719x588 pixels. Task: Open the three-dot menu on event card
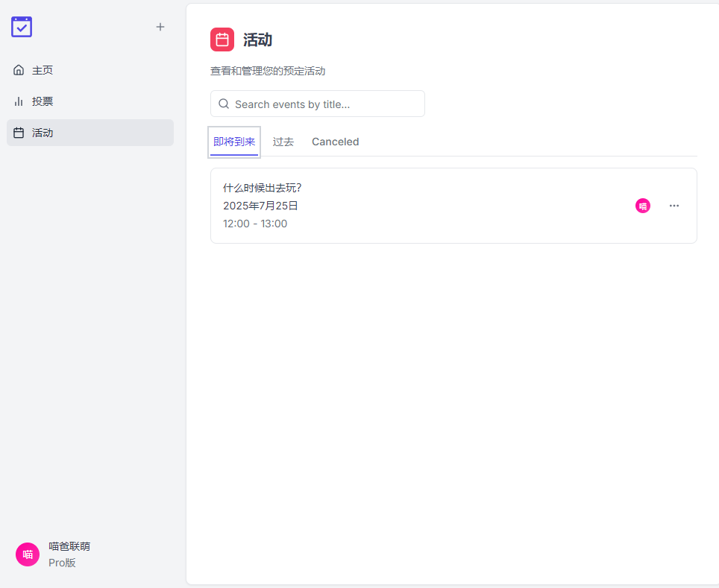674,206
